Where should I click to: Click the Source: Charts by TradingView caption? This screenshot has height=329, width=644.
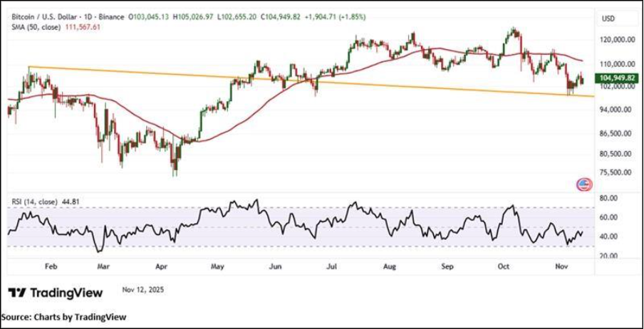(x=64, y=317)
